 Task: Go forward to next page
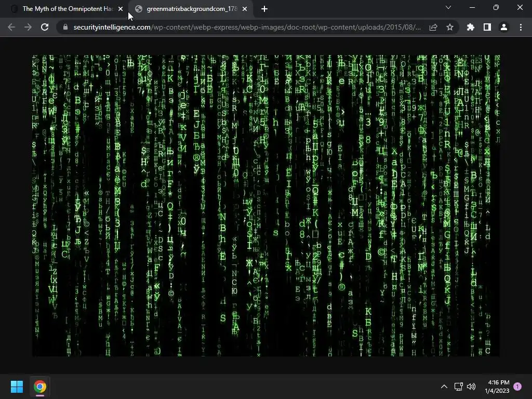click(28, 27)
